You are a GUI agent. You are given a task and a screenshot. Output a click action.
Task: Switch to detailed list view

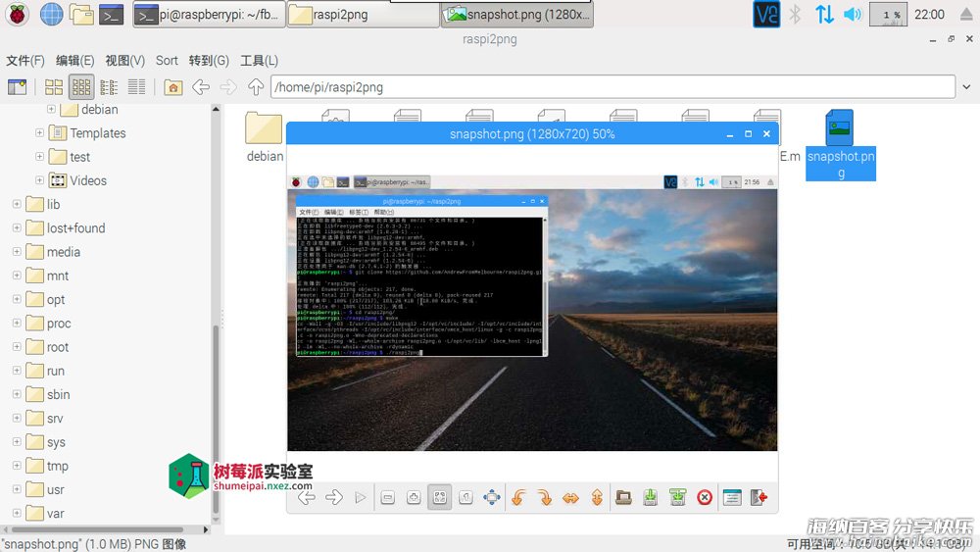(x=136, y=87)
